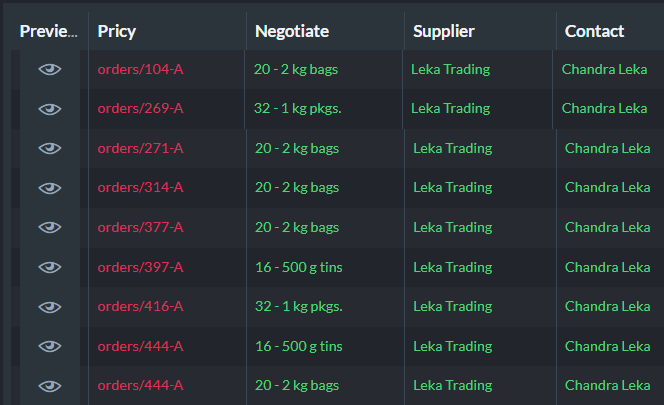The height and width of the screenshot is (405, 664).
Task: Open orders/397-A document link
Action: 141,267
